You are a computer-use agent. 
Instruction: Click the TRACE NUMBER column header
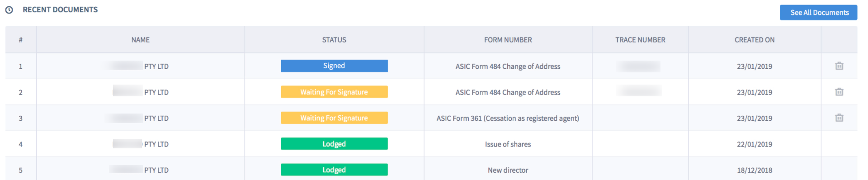pyautogui.click(x=640, y=40)
